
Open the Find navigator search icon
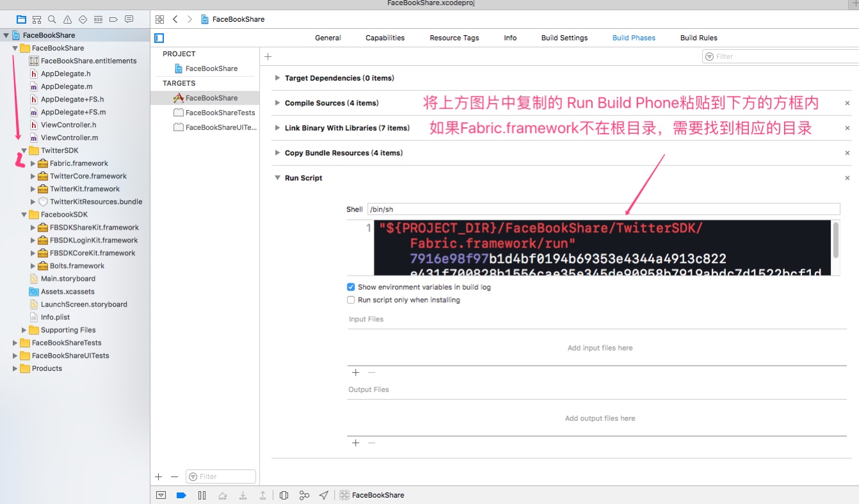click(x=52, y=19)
